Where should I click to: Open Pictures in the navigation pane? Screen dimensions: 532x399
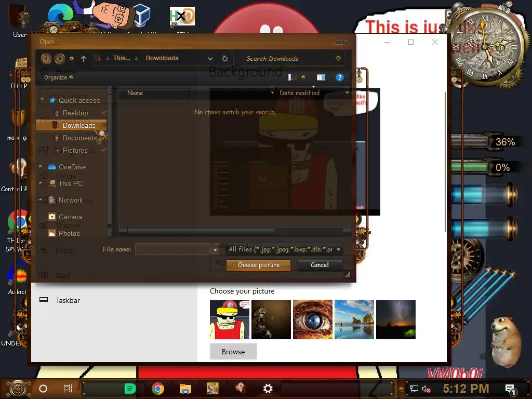click(x=75, y=150)
